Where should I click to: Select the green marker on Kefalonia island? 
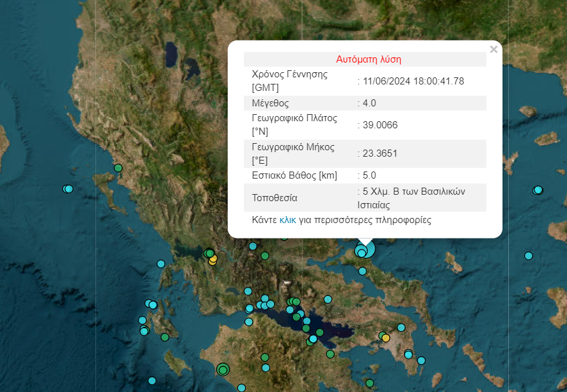165,337
